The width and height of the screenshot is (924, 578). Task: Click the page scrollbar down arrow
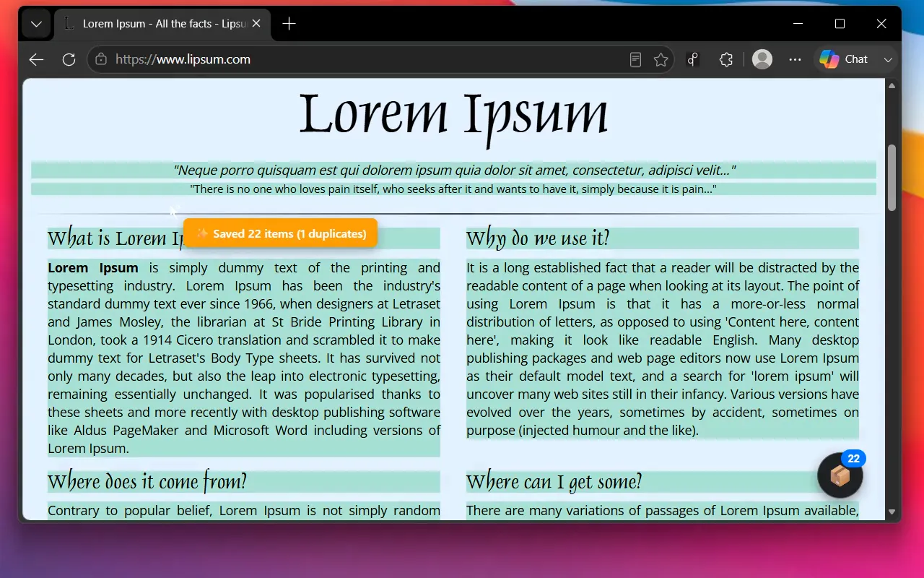[x=892, y=512]
